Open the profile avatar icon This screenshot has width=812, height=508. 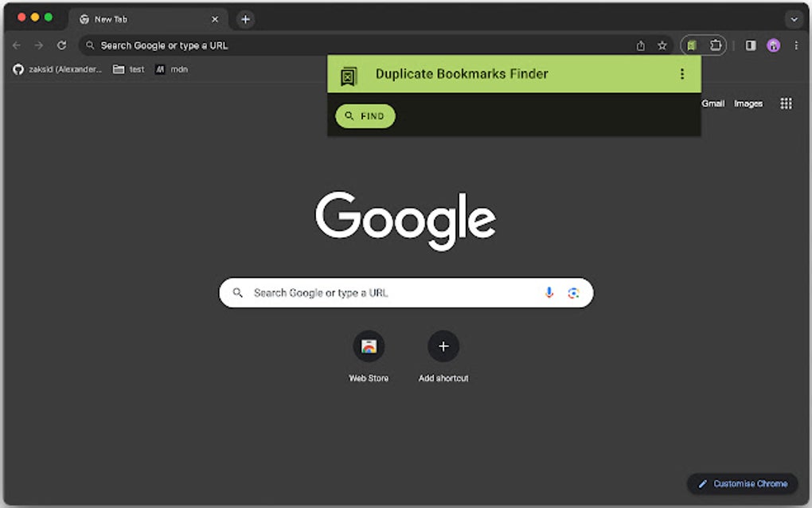(x=773, y=45)
